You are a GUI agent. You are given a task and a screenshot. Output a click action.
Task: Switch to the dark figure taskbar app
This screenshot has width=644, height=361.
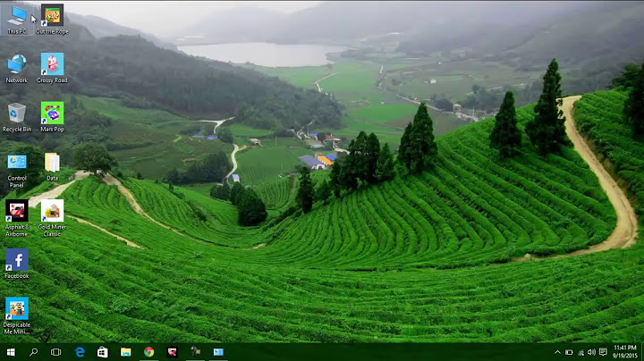pos(195,352)
